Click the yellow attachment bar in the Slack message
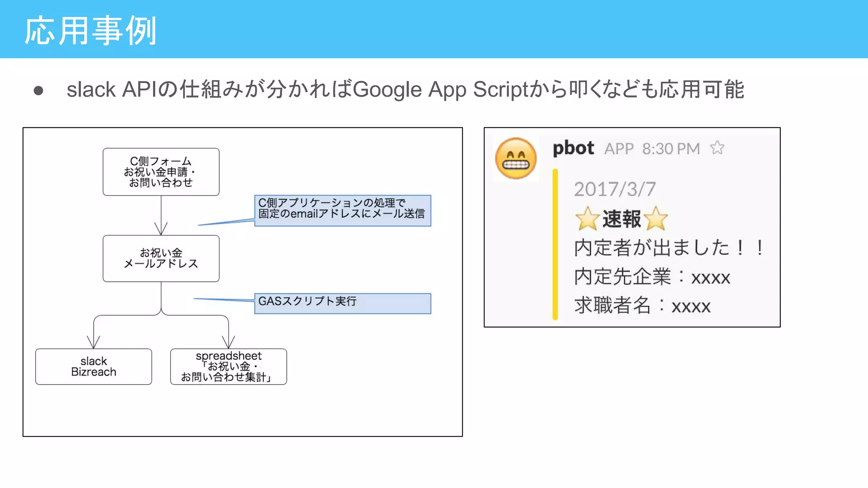 (555, 244)
